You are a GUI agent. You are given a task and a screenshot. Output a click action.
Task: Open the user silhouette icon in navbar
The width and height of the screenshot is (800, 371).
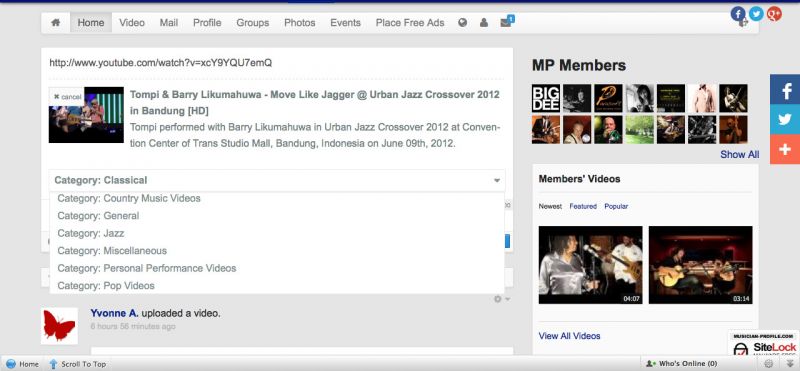pyautogui.click(x=484, y=22)
